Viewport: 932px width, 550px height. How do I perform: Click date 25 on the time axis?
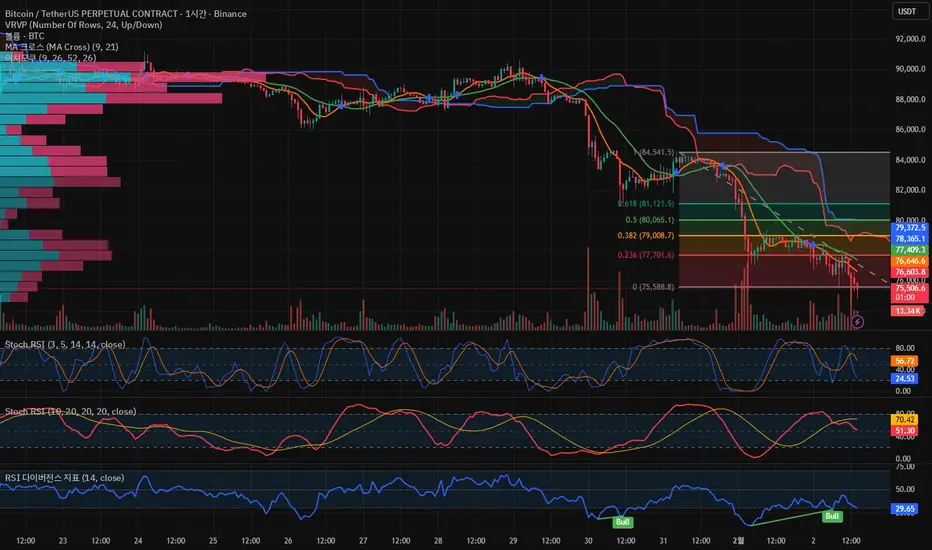click(x=213, y=540)
